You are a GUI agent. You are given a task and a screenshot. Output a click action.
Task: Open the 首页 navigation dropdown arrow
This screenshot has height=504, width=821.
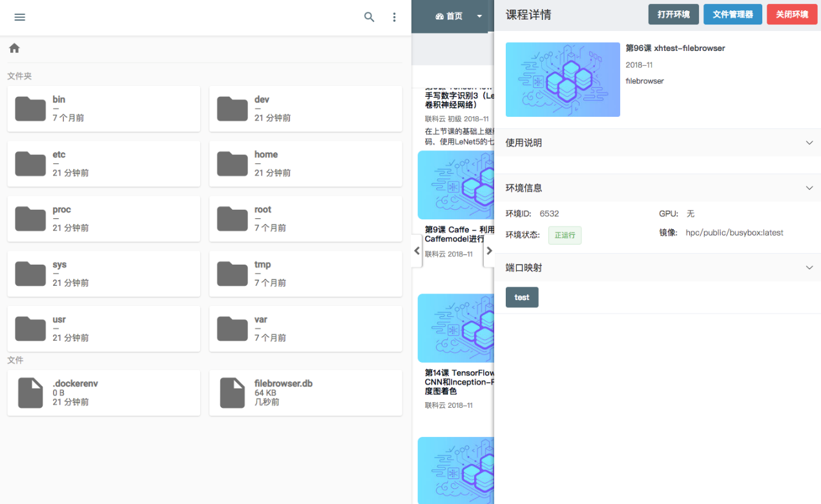(479, 16)
